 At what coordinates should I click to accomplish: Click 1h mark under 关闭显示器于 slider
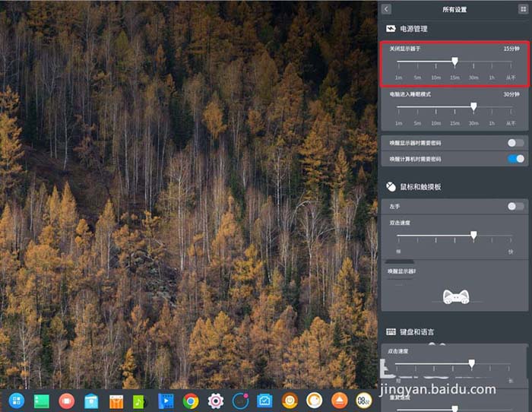(x=492, y=78)
